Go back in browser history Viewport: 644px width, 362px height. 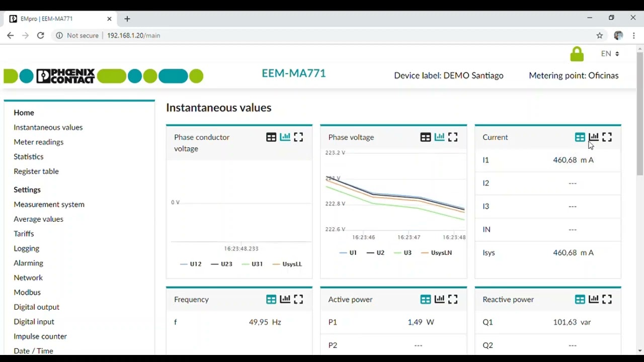[x=10, y=35]
